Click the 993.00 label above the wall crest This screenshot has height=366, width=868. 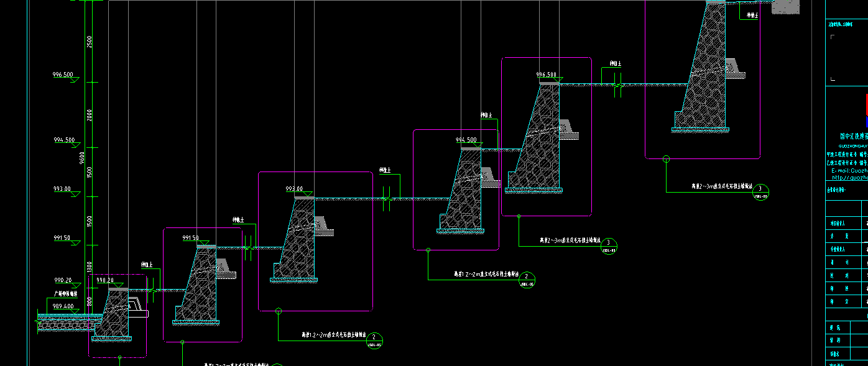(294, 189)
